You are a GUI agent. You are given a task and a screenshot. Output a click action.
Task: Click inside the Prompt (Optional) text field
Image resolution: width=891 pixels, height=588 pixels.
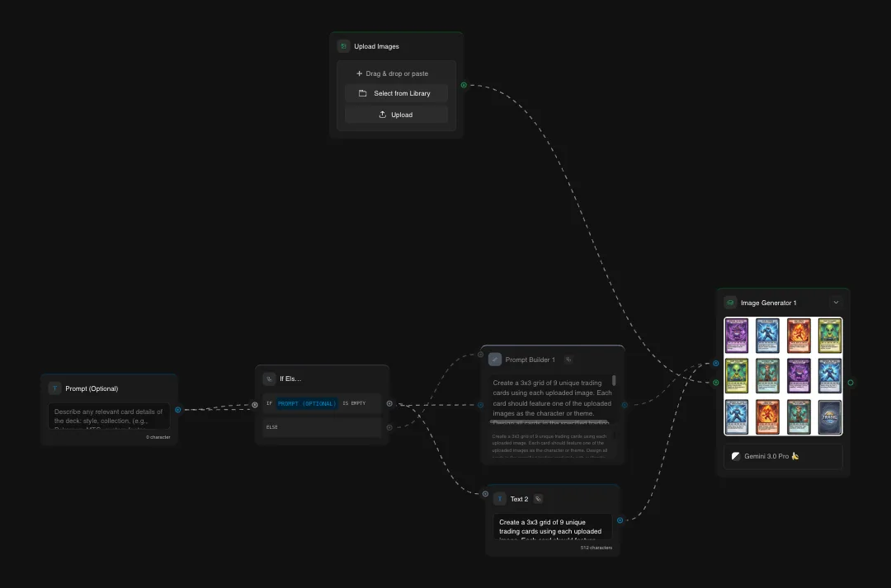tap(107, 416)
